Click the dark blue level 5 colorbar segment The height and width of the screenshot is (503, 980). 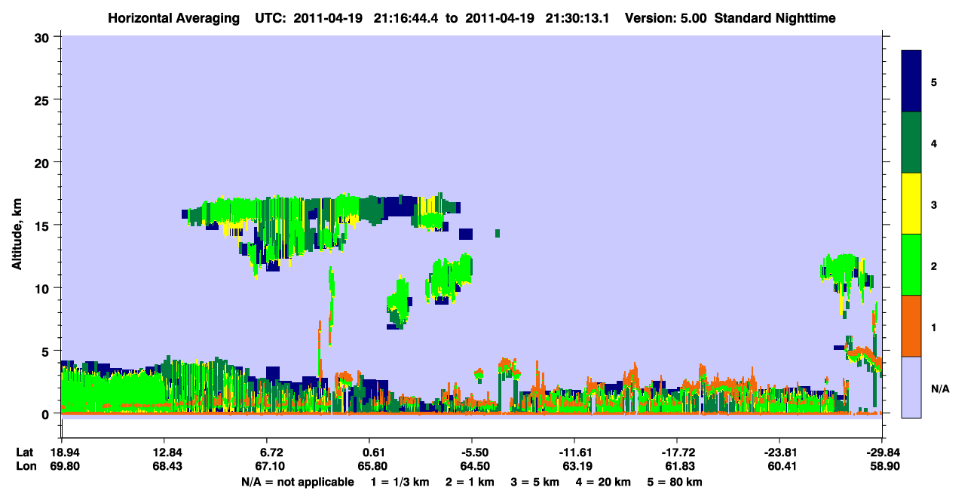(x=911, y=81)
